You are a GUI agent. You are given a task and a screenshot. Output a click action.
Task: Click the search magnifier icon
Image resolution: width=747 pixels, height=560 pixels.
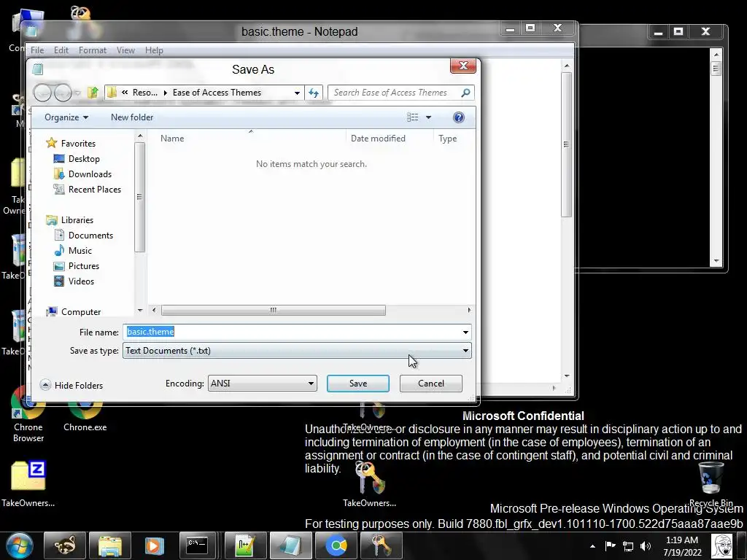coord(465,93)
